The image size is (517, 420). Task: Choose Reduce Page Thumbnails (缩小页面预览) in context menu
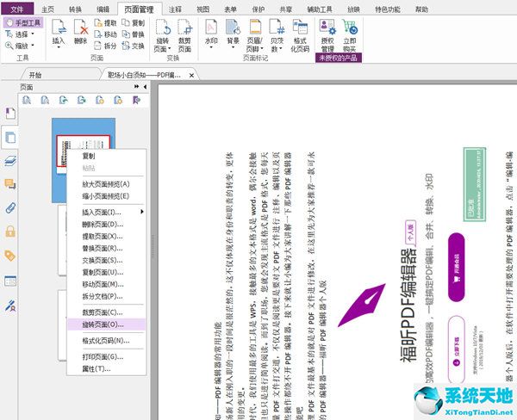(107, 196)
